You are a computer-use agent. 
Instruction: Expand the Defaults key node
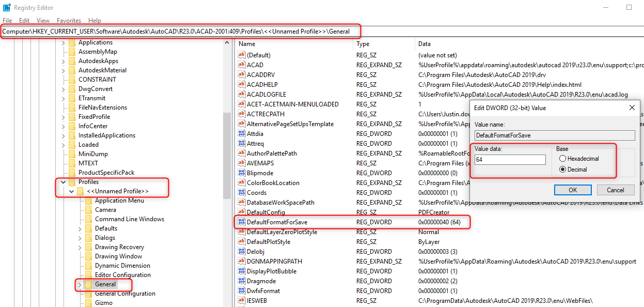80,228
